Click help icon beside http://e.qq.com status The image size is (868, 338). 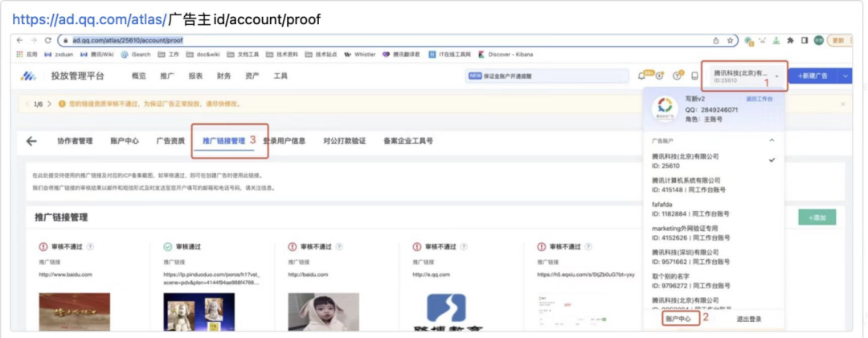click(464, 246)
